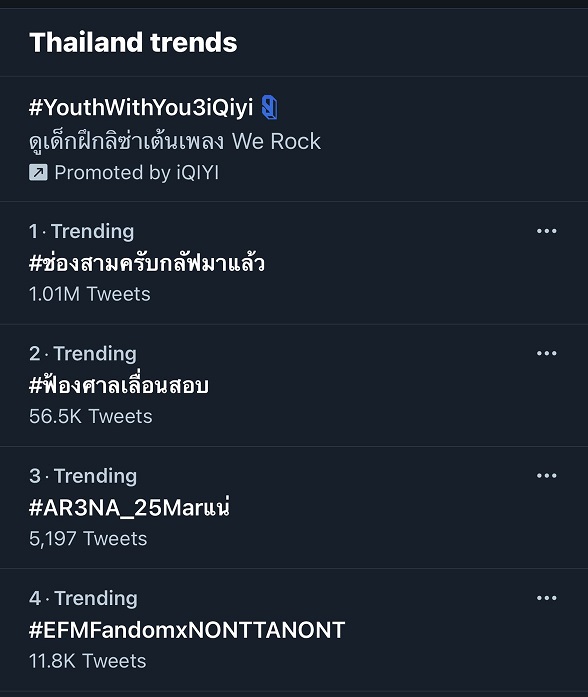Screen dimensions: 588x697
Task: Open the #EFMFandomxNONTTANONT hashtag
Action: point(187,630)
